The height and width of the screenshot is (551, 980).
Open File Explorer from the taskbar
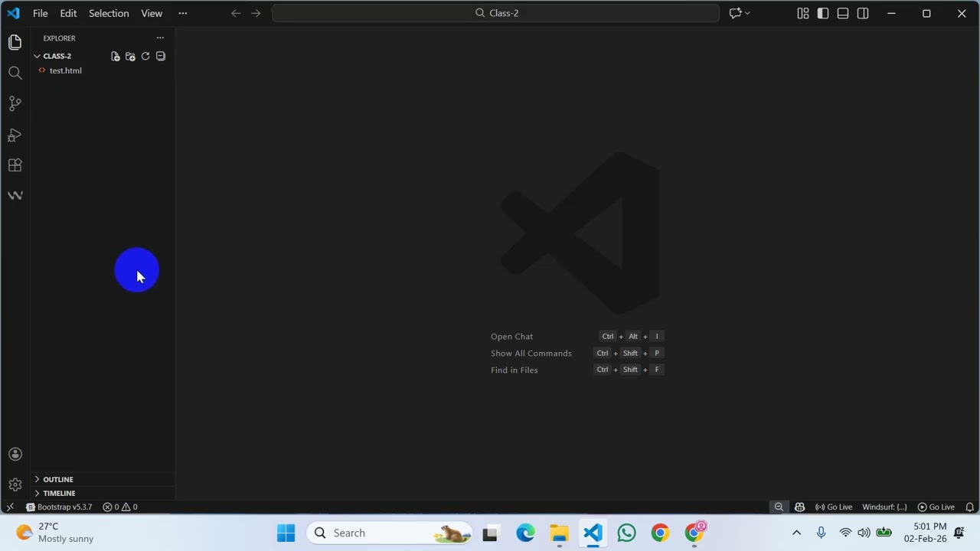coord(559,533)
